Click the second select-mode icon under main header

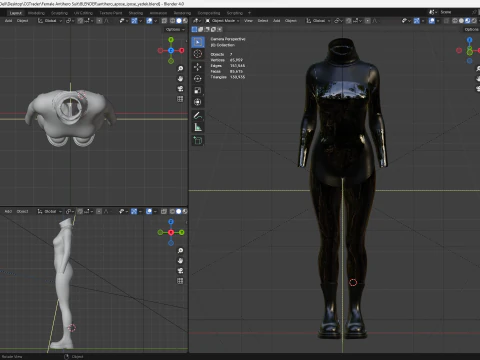[x=201, y=29]
